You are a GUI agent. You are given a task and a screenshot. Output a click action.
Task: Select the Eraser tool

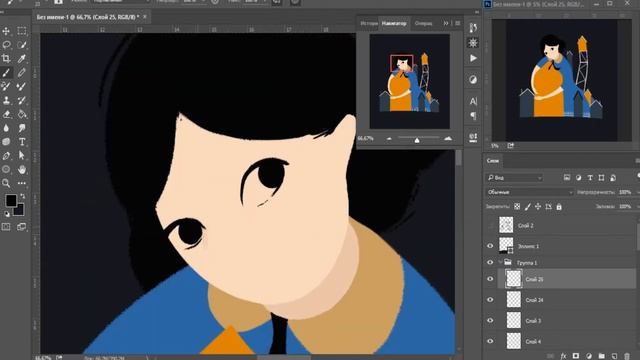(x=6, y=114)
